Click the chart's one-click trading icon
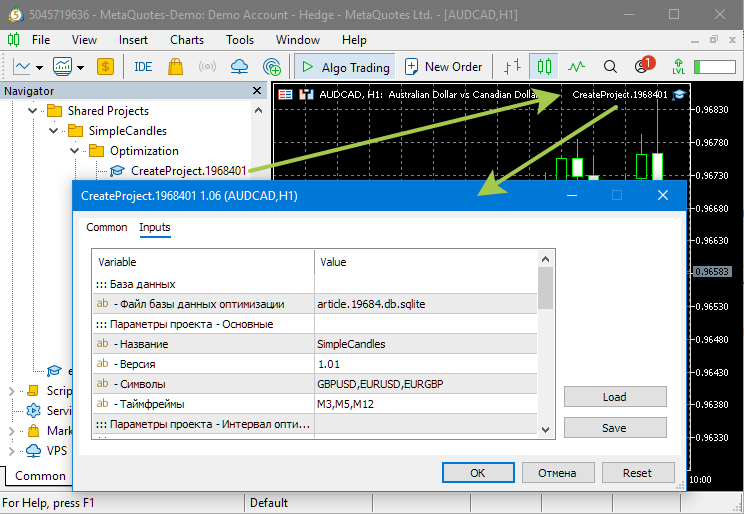 [306, 94]
